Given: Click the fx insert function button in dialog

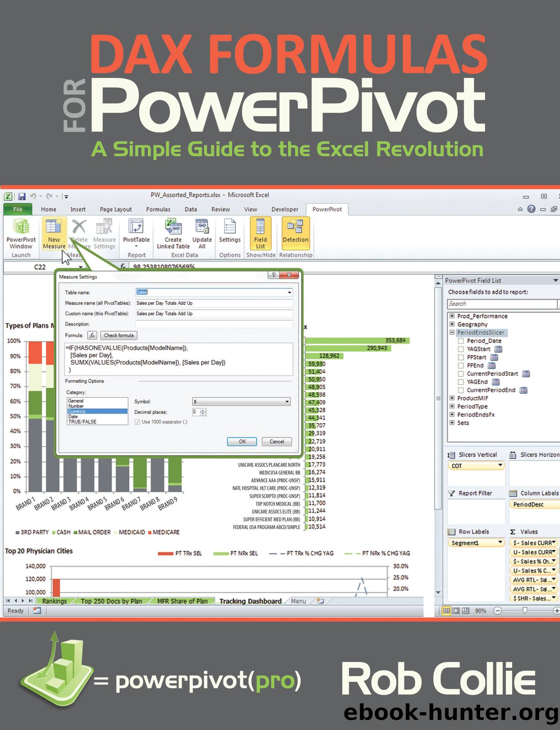Looking at the screenshot, I should click(92, 335).
